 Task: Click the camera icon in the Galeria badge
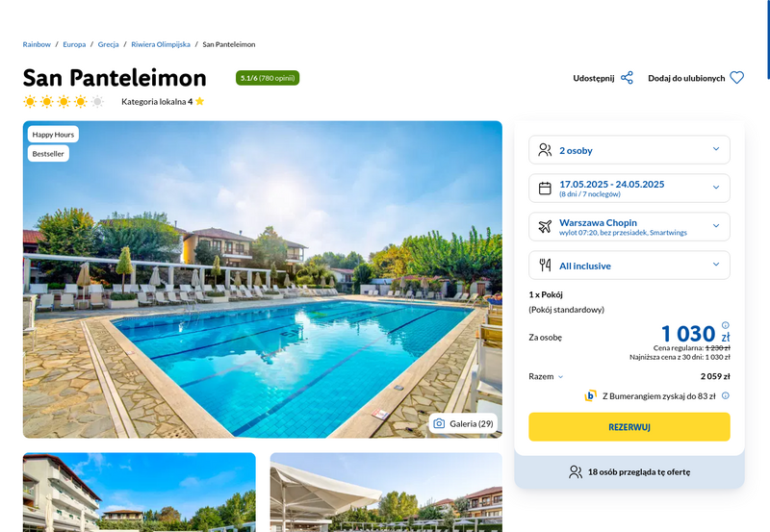pos(439,423)
